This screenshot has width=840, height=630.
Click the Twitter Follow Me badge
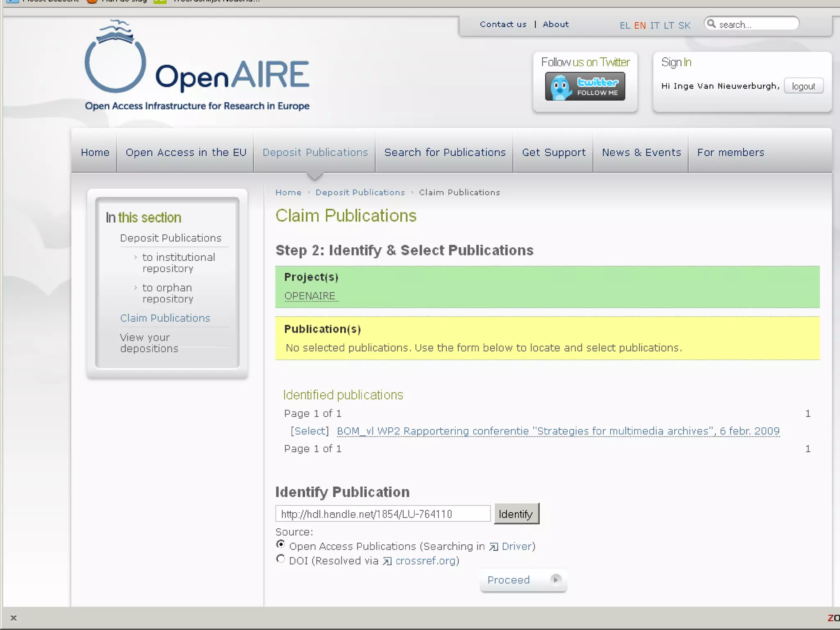coord(585,87)
